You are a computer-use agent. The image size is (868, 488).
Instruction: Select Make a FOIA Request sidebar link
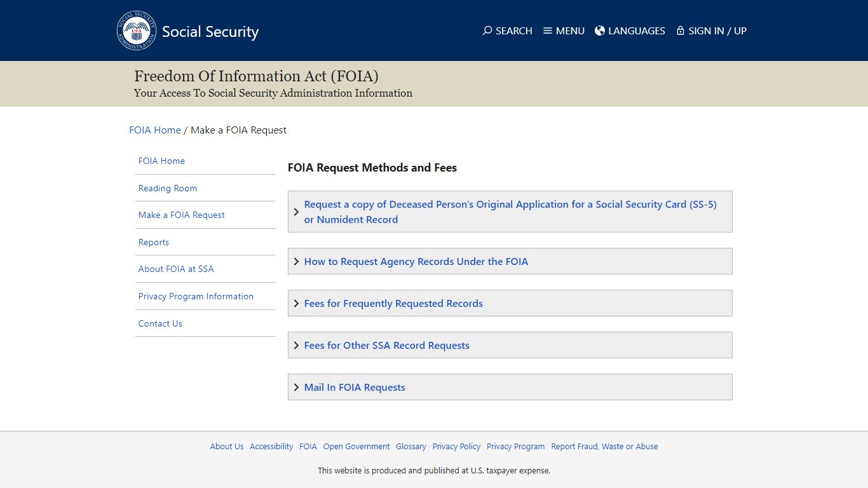[182, 215]
